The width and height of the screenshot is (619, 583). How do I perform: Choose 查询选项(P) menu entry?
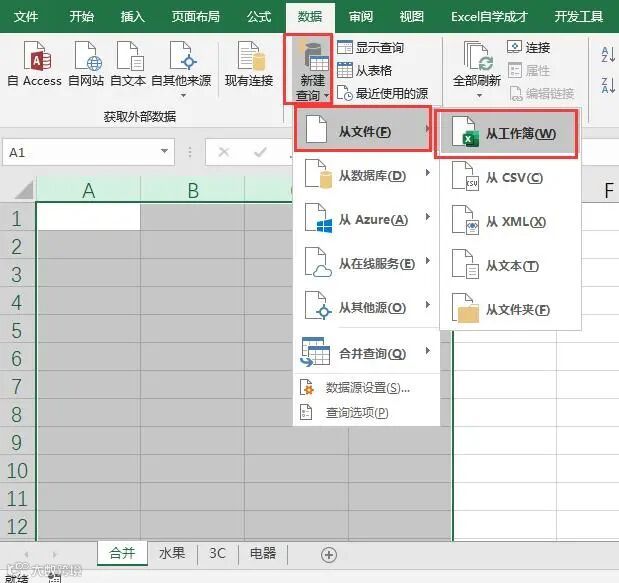click(366, 413)
